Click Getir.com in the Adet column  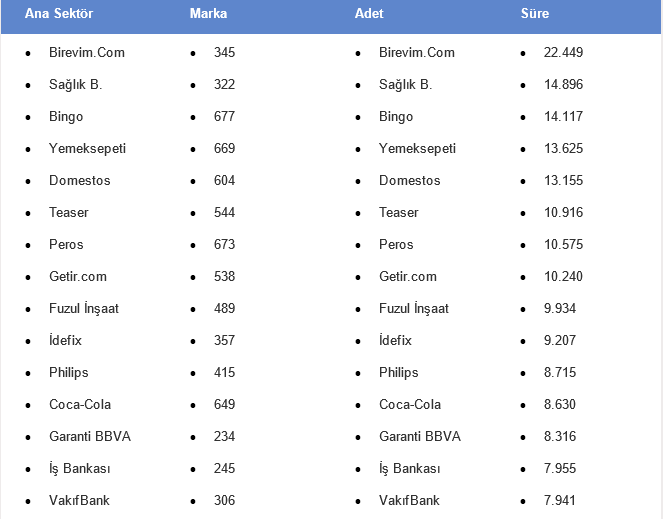point(408,276)
